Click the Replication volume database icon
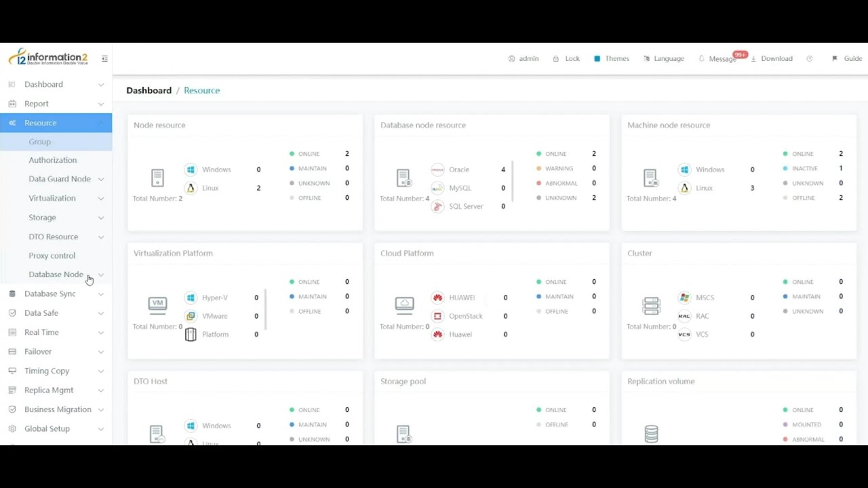Screen dimensions: 868x488 point(651,434)
